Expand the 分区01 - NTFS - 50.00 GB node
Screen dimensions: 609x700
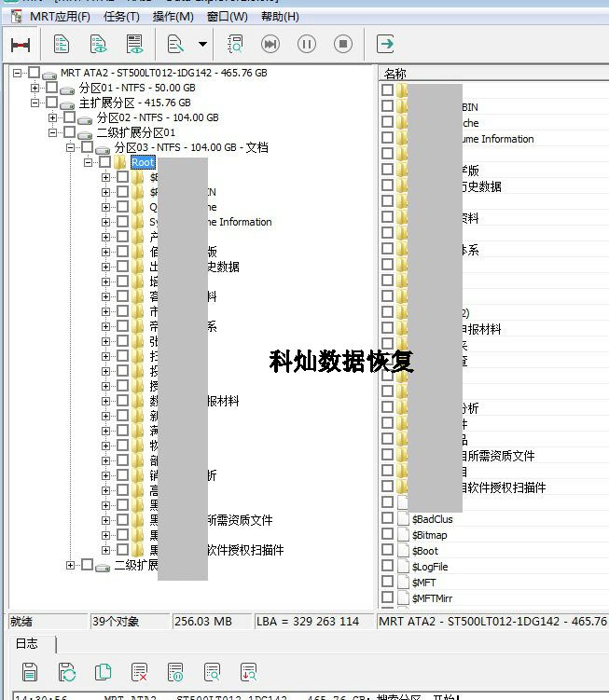pos(35,88)
